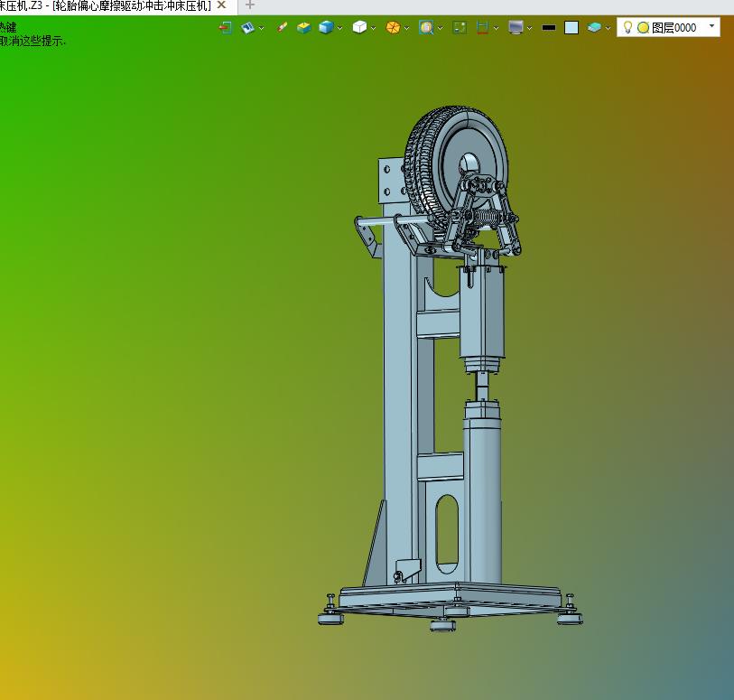
Task: Select the white cube view icon
Action: tap(359, 27)
